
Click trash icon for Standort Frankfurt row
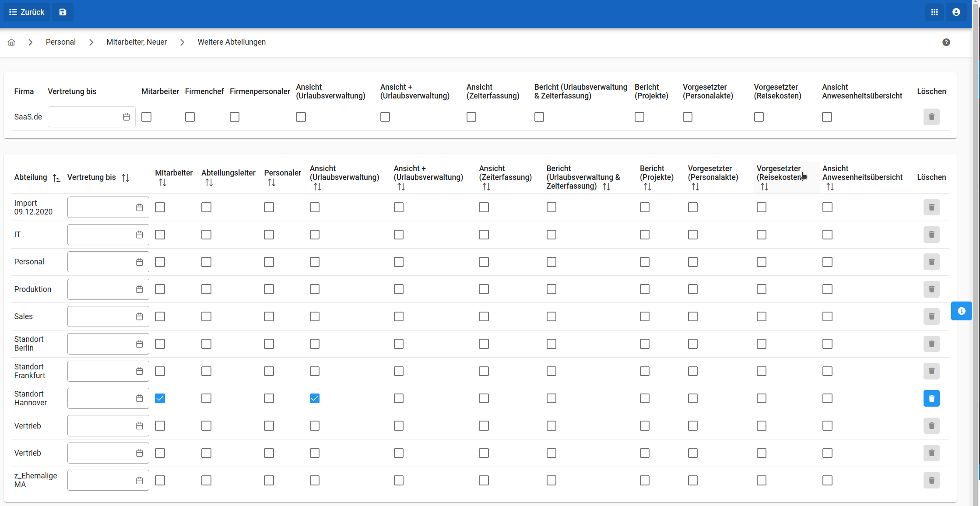[x=931, y=371]
